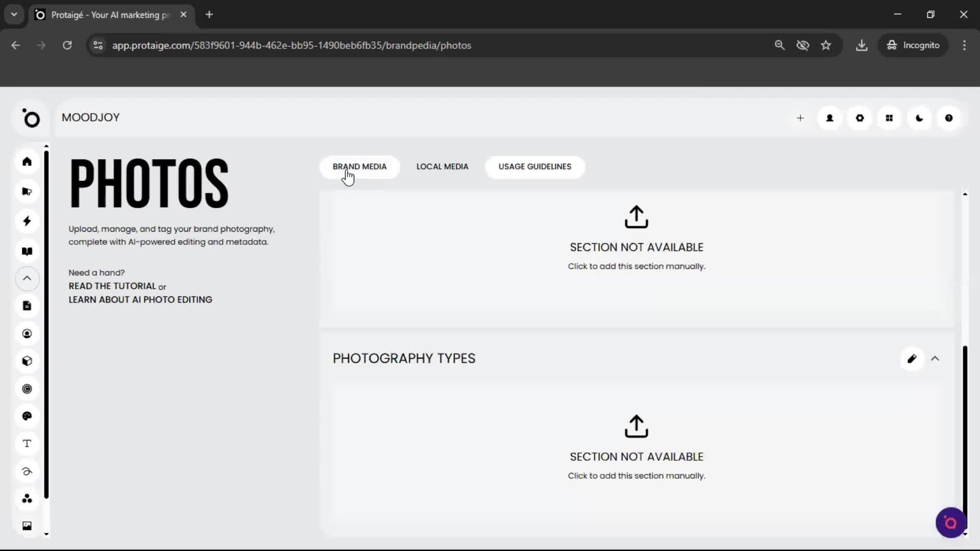Switch to the LOCAL MEDIA tab
The image size is (980, 551).
[442, 167]
